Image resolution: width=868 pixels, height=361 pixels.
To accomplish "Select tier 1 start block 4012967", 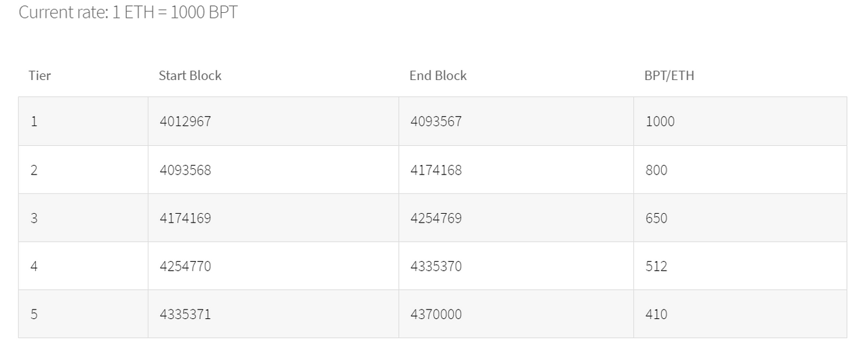I will (273, 121).
